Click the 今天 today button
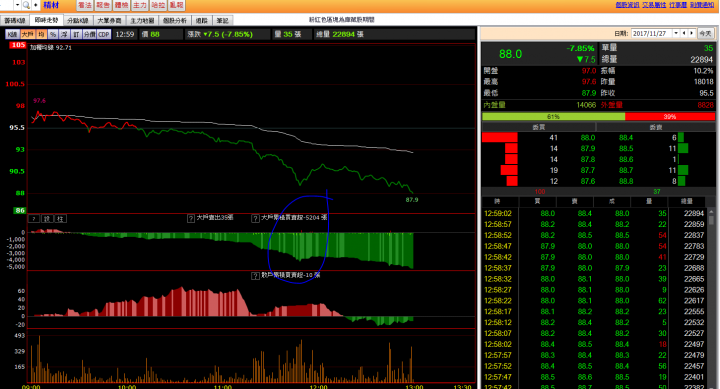Viewport: 720px width, 389px height. point(705,34)
